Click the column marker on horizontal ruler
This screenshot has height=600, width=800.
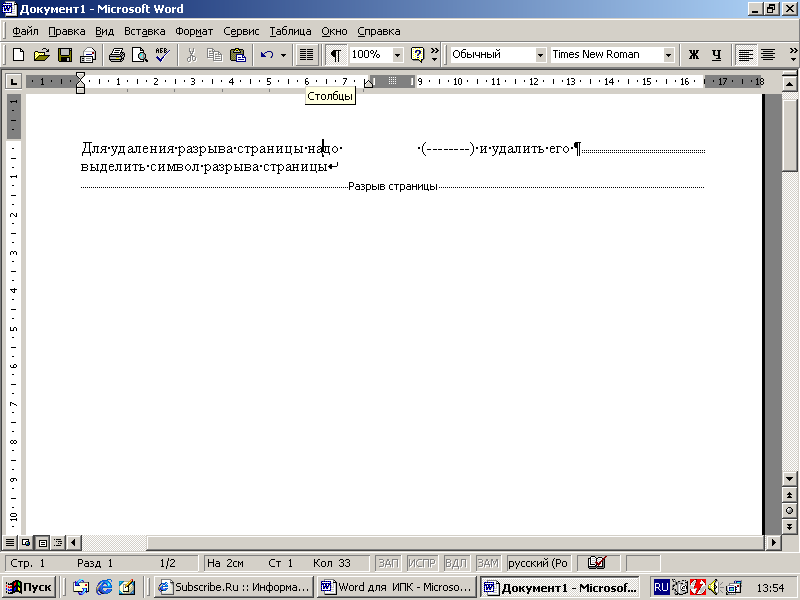(x=392, y=81)
